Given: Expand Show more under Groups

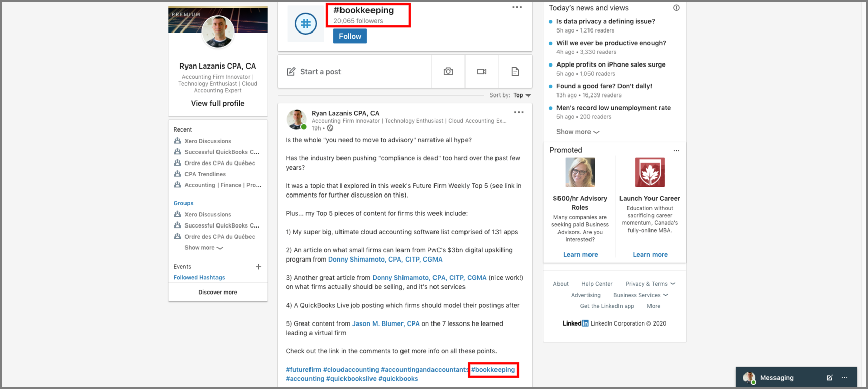Looking at the screenshot, I should click(x=204, y=248).
